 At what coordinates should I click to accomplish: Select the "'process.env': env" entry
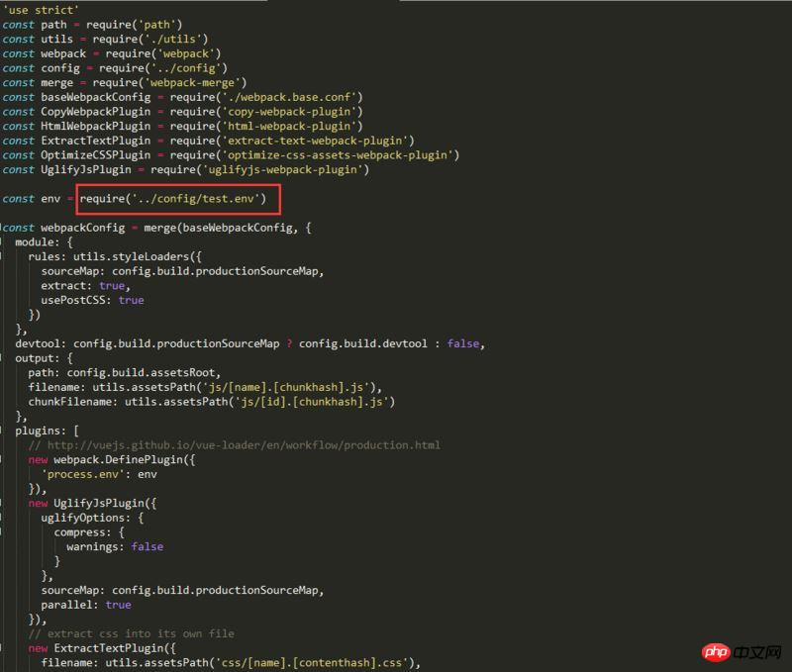pos(99,474)
